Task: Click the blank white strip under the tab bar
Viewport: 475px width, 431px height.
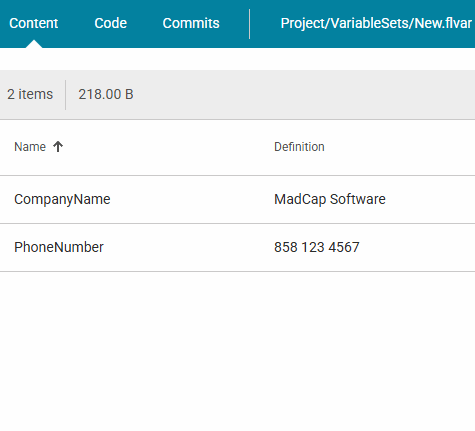Action: tap(237, 59)
